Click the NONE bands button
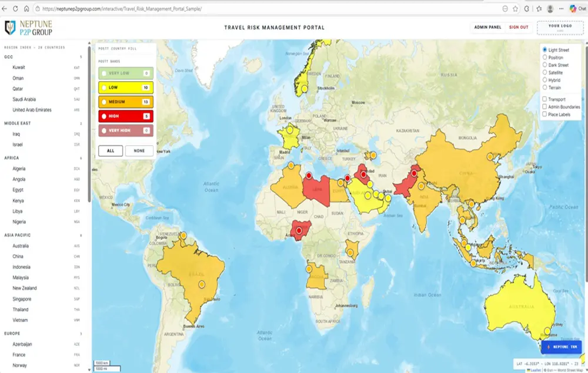 click(x=139, y=150)
